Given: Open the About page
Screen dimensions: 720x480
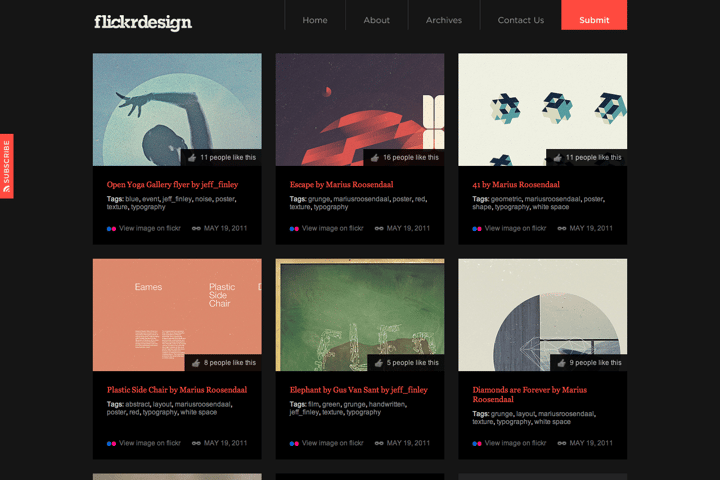Looking at the screenshot, I should tap(377, 20).
